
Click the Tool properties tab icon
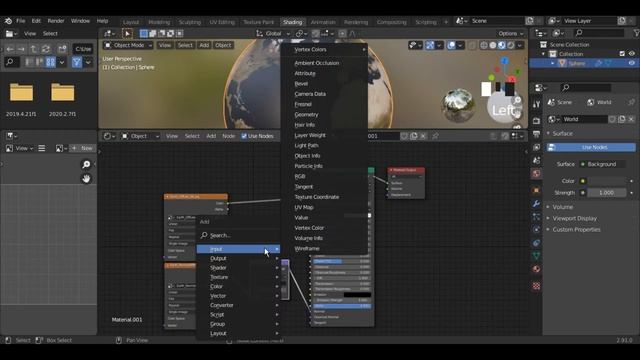(536, 104)
